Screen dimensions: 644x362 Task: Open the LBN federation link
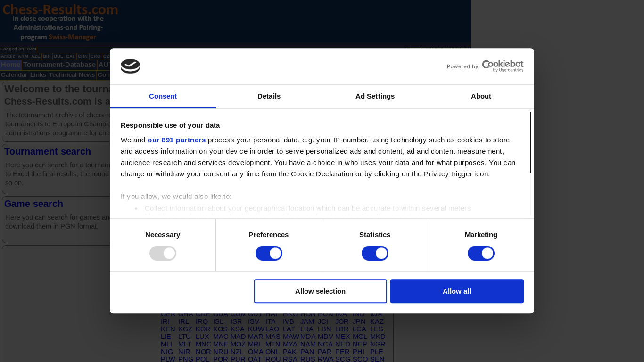(x=324, y=329)
